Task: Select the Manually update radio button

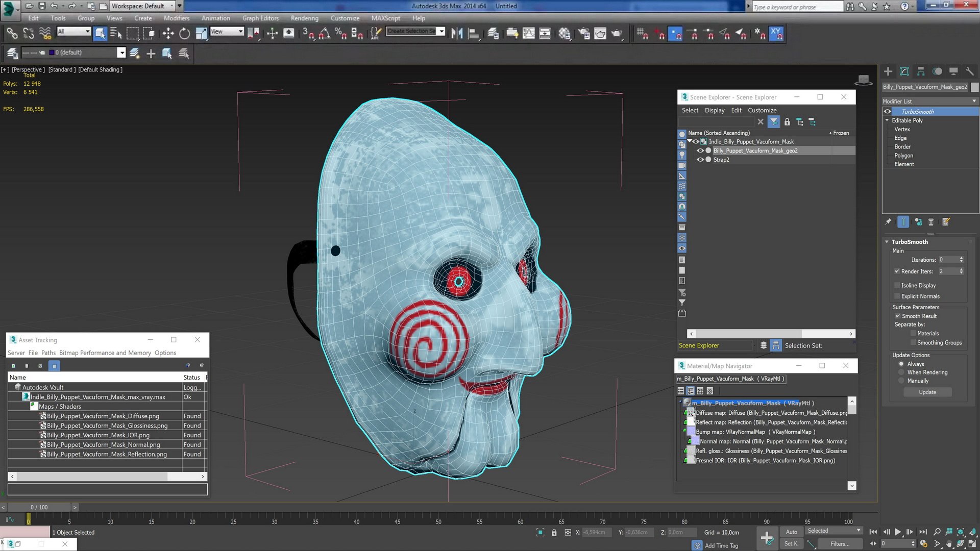Action: (901, 381)
